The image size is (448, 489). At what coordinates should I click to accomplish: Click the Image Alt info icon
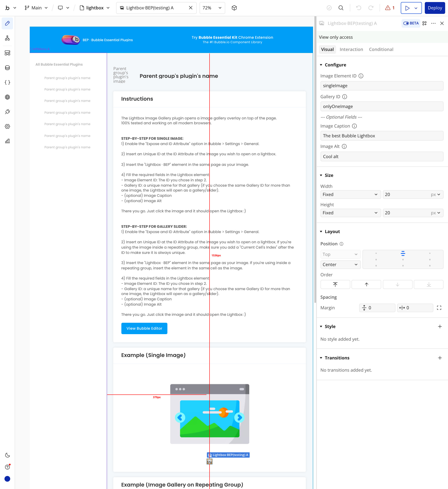[344, 146]
